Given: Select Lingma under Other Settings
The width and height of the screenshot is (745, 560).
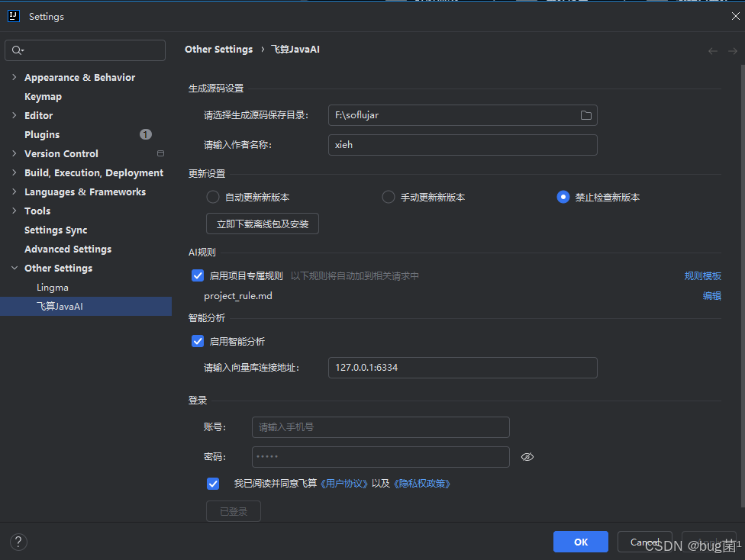Looking at the screenshot, I should (53, 288).
